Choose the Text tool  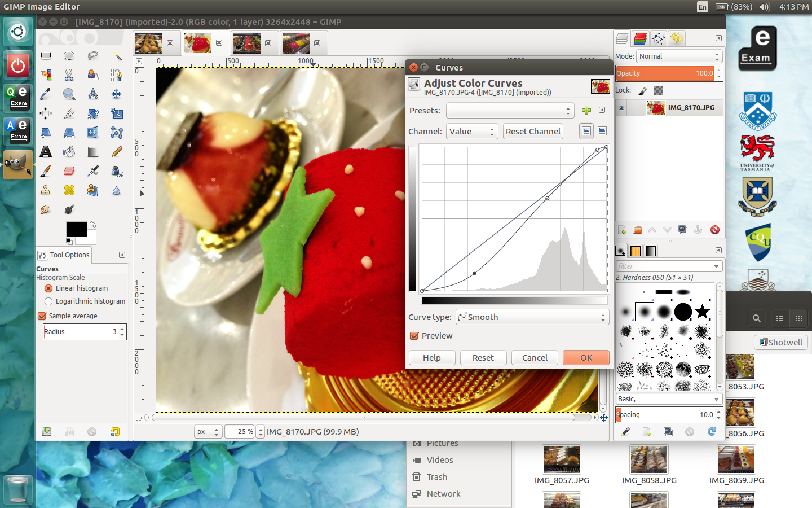(x=46, y=152)
